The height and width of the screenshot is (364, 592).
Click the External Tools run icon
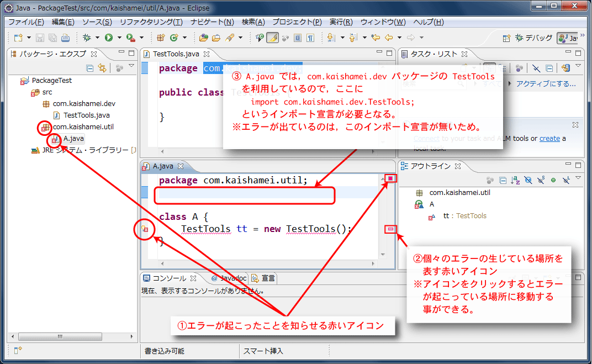(x=131, y=38)
